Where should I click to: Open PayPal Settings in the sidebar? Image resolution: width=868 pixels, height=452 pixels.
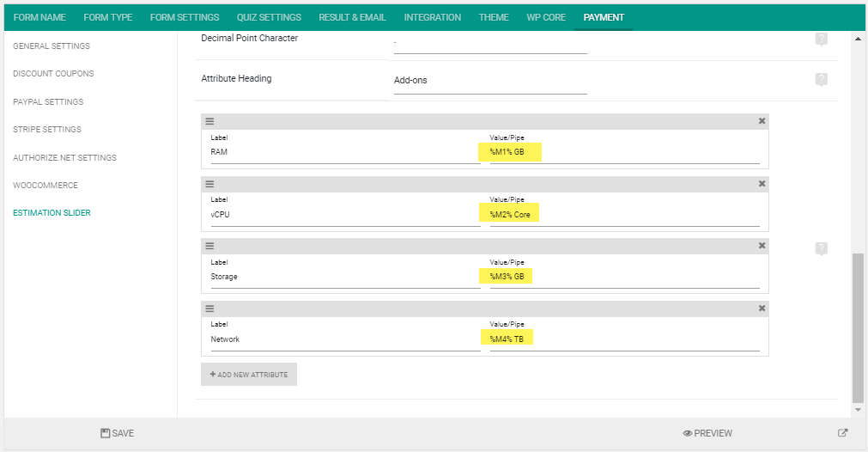pyautogui.click(x=48, y=102)
